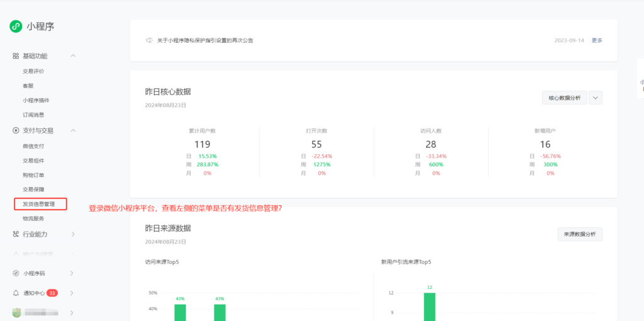This screenshot has height=321, width=644.
Task: Click the 小程序码 icon in sidebar
Action: [x=16, y=273]
